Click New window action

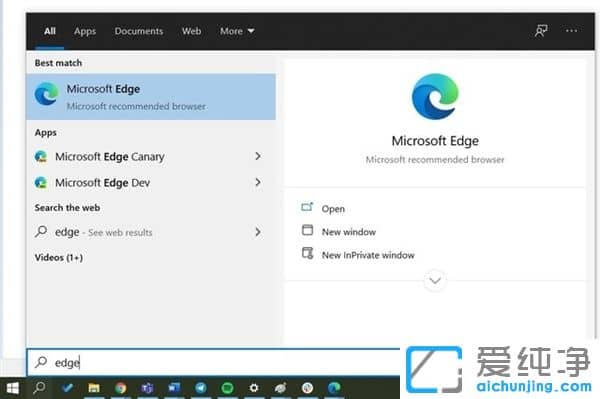349,232
